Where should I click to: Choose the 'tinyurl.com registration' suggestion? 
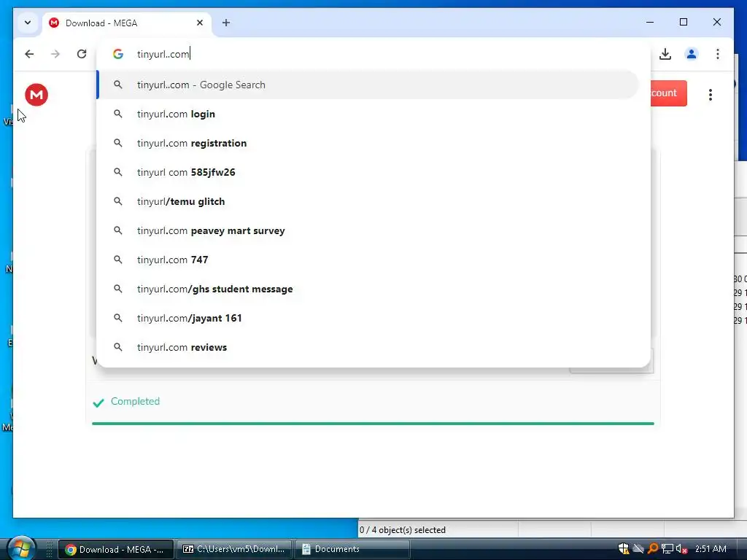[368, 144]
